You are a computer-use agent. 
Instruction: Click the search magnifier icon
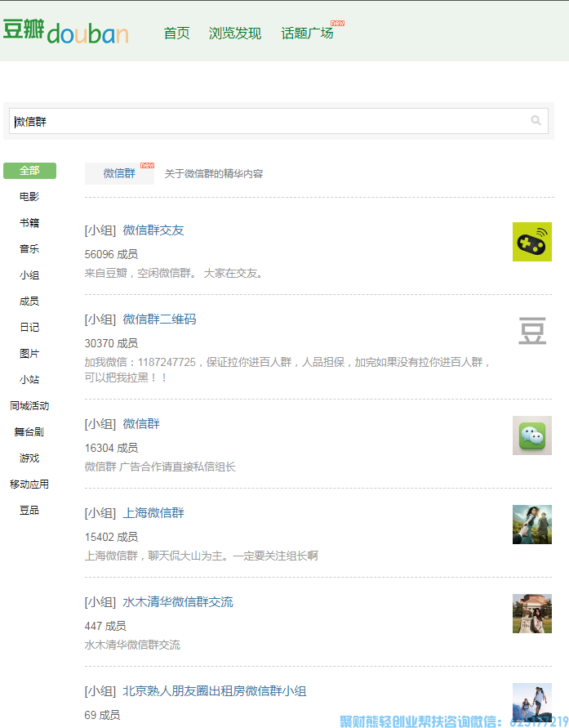[536, 121]
